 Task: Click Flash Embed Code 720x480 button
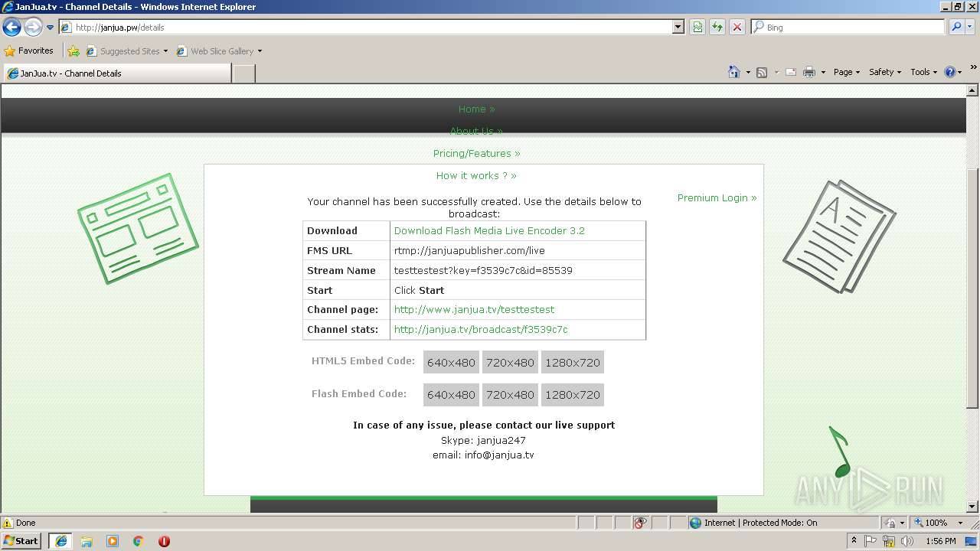coord(510,395)
